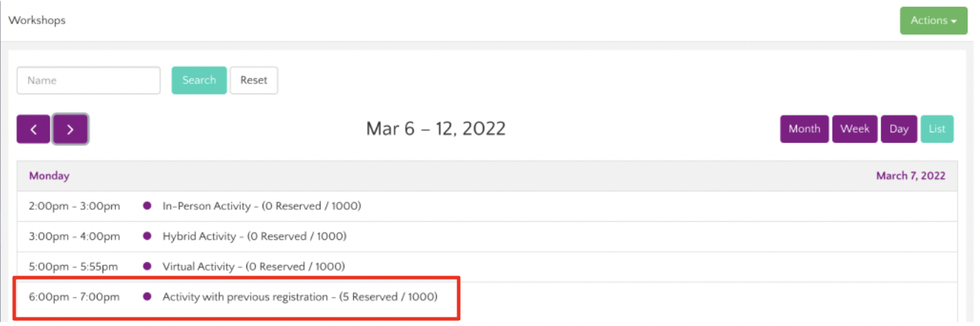Open the In-Person Activity event
Viewport: 980px width, 326px height.
pos(261,206)
